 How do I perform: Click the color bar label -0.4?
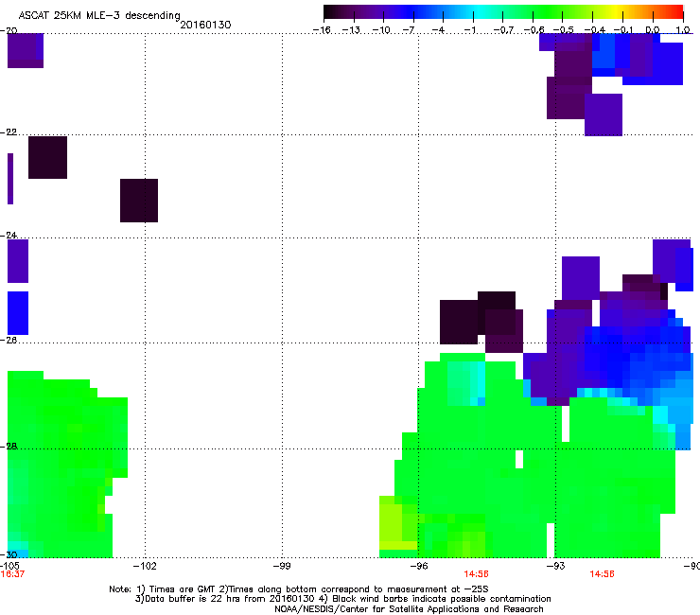coord(595,30)
